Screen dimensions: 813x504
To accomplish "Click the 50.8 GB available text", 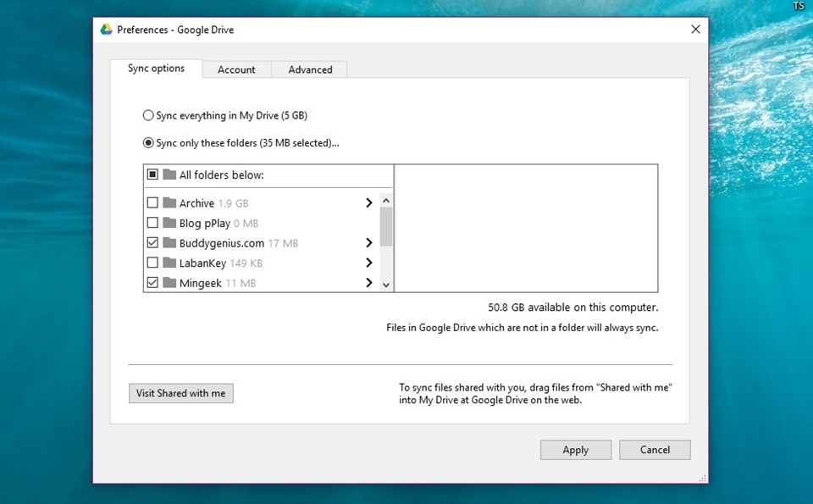I will (x=573, y=307).
